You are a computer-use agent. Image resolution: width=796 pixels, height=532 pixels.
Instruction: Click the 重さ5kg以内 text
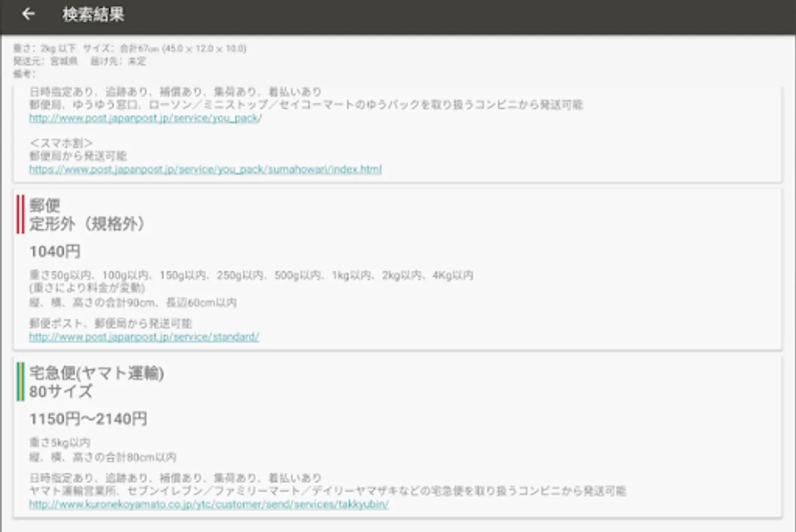(60, 442)
